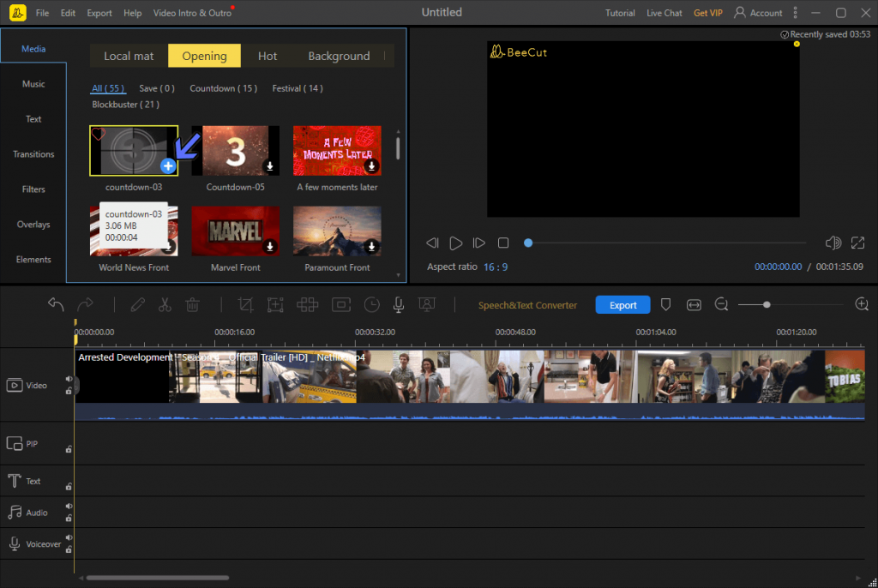Screen dimensions: 878x588
Task: Click the undo arrow icon
Action: tap(56, 304)
